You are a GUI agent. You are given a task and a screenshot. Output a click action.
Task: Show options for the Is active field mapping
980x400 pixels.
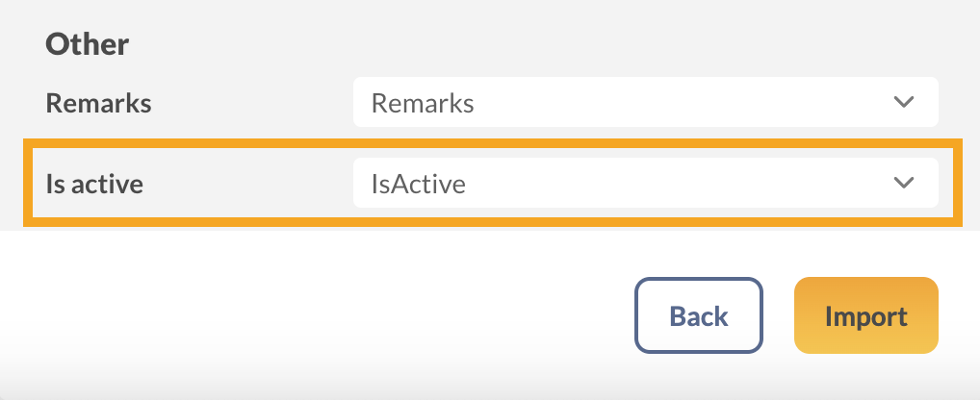[x=645, y=183]
